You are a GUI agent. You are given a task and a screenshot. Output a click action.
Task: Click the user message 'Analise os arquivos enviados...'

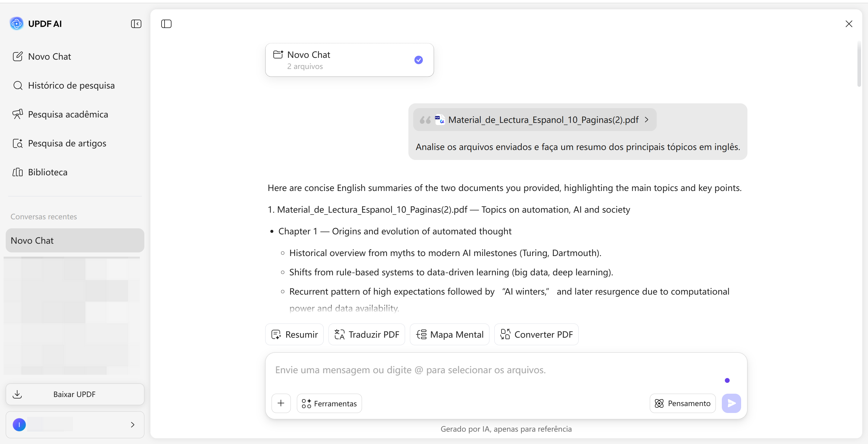click(x=578, y=147)
